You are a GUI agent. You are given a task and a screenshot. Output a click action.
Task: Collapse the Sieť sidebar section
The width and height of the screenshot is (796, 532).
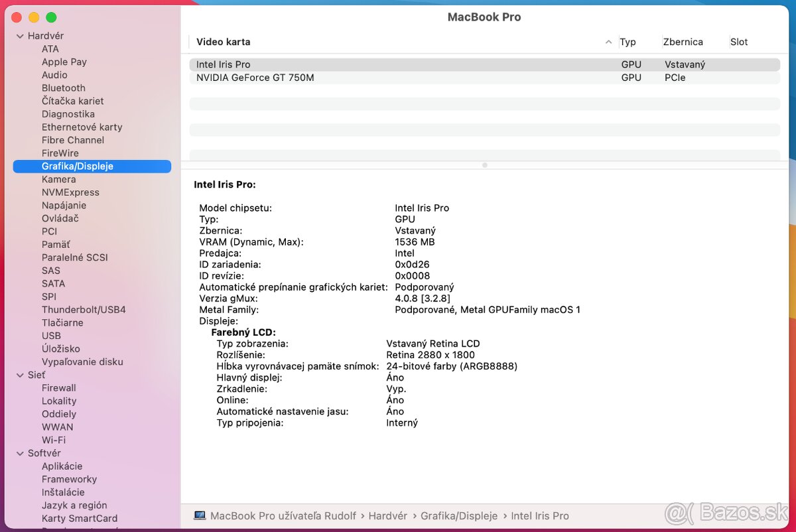click(20, 374)
